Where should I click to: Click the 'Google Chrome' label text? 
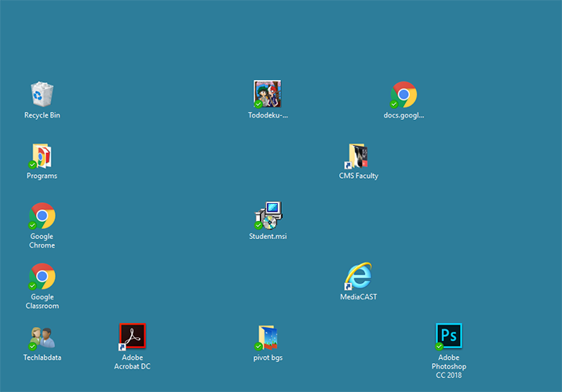coord(42,241)
